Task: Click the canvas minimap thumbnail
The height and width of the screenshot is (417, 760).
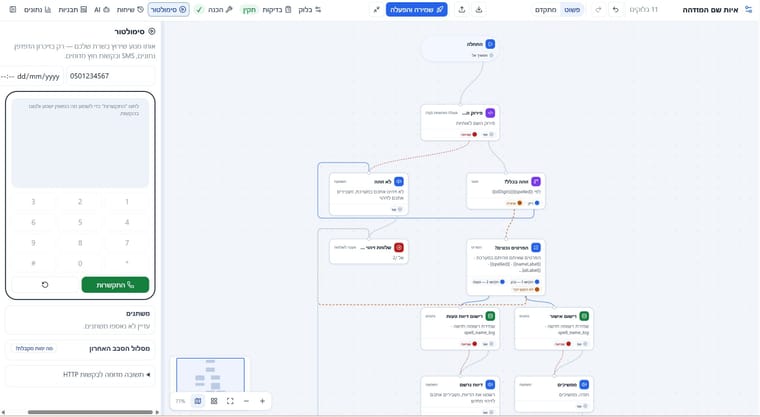Action: [x=210, y=375]
